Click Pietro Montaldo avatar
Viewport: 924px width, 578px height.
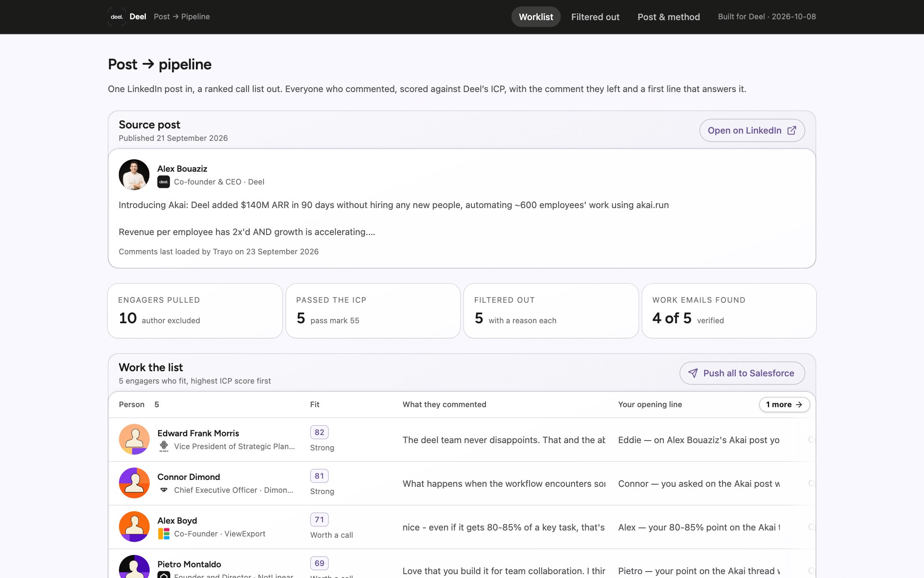click(134, 566)
